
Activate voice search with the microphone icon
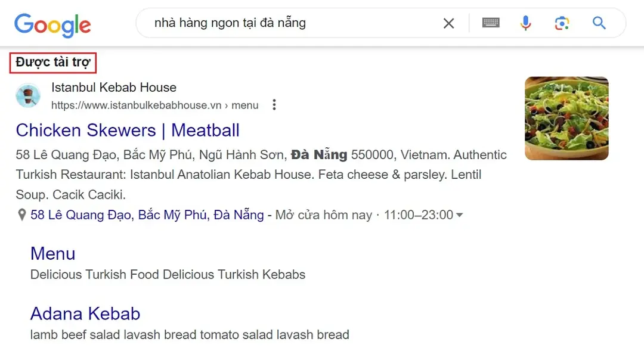[x=525, y=23]
